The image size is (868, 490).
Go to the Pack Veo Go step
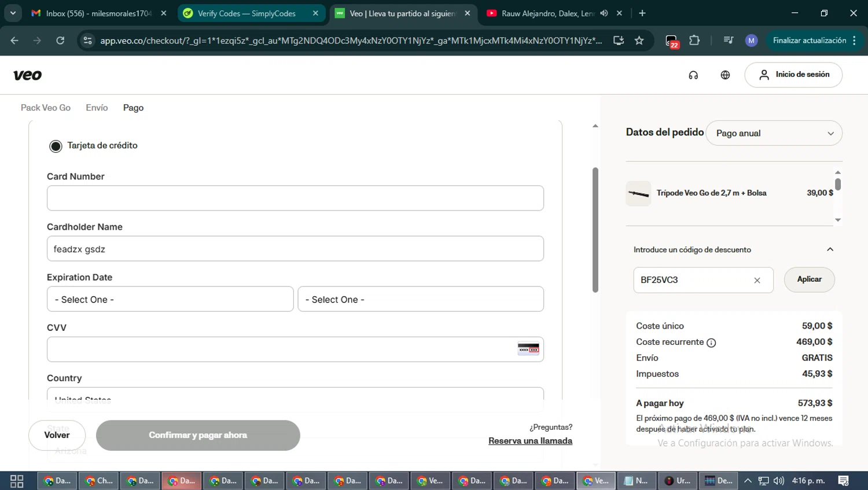(x=46, y=108)
